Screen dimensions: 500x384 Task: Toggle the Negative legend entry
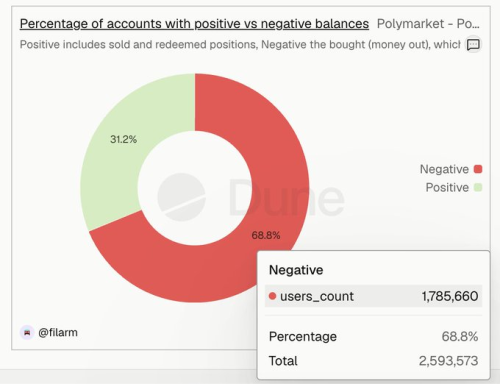451,169
